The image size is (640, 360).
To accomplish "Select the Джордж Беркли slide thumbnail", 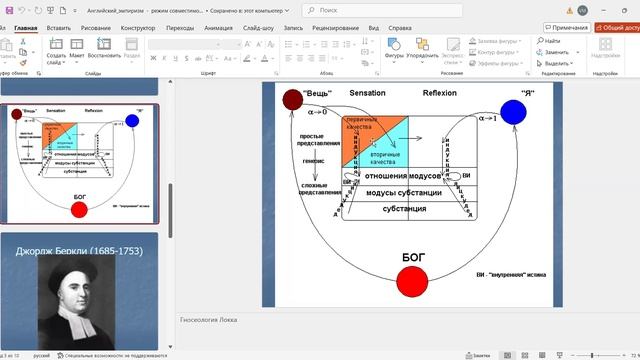I will pyautogui.click(x=79, y=291).
